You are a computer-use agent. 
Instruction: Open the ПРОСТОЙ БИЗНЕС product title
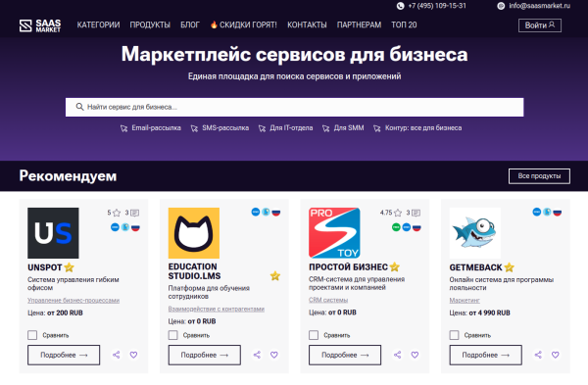click(348, 266)
